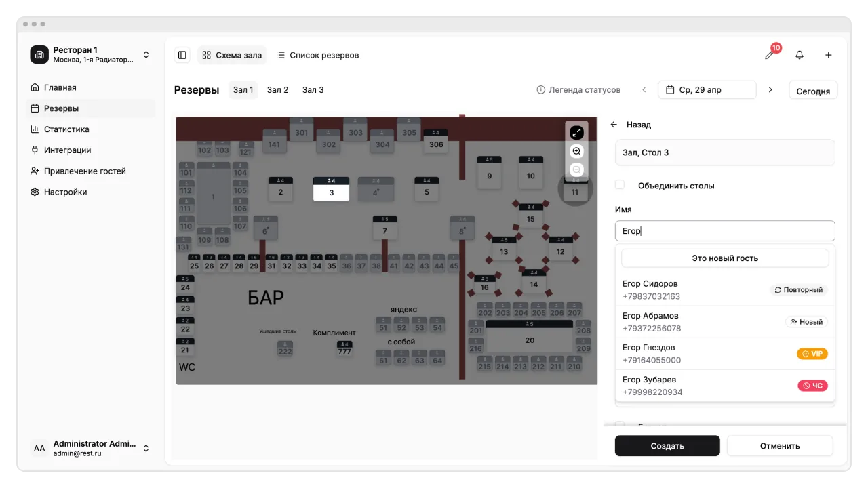Click the plus icon in header

tap(829, 55)
